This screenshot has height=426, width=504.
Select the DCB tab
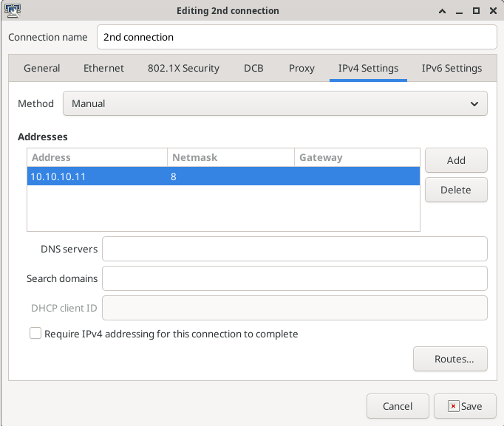pos(253,68)
